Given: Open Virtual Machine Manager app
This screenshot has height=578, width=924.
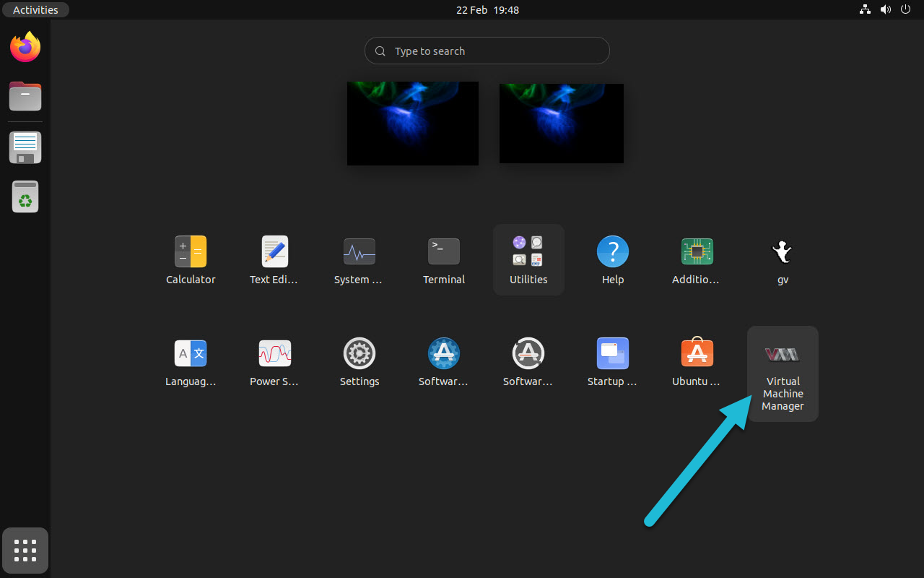Looking at the screenshot, I should click(783, 373).
